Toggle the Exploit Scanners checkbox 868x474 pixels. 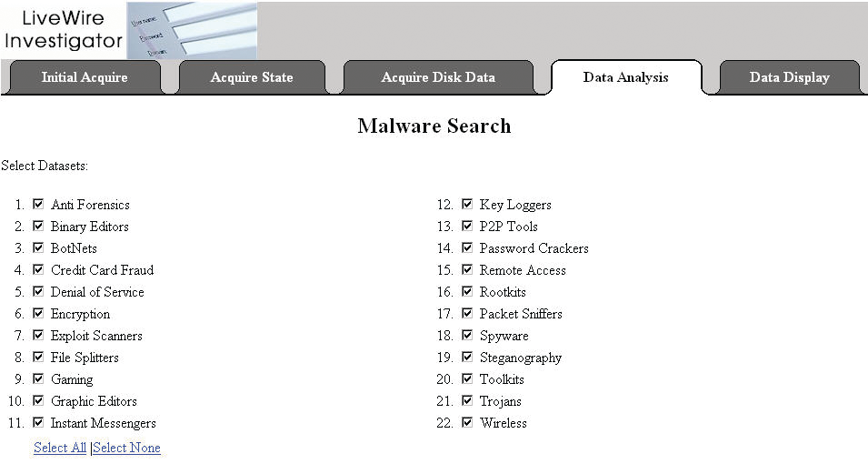(x=38, y=335)
